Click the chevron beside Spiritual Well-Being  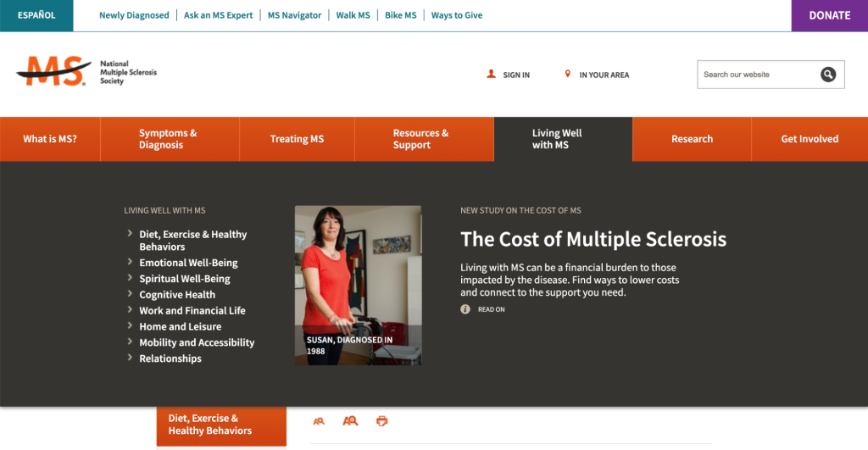coord(130,278)
